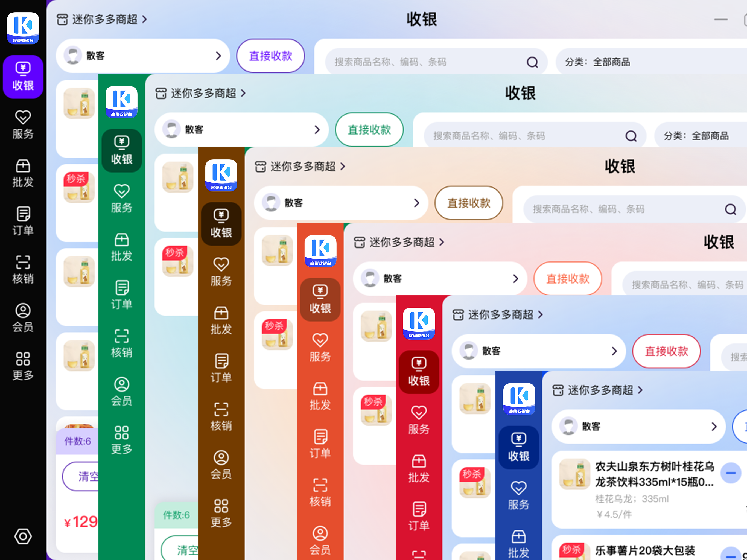Open 核销 in the green sidebar
This screenshot has width=747, height=560.
pyautogui.click(x=122, y=344)
